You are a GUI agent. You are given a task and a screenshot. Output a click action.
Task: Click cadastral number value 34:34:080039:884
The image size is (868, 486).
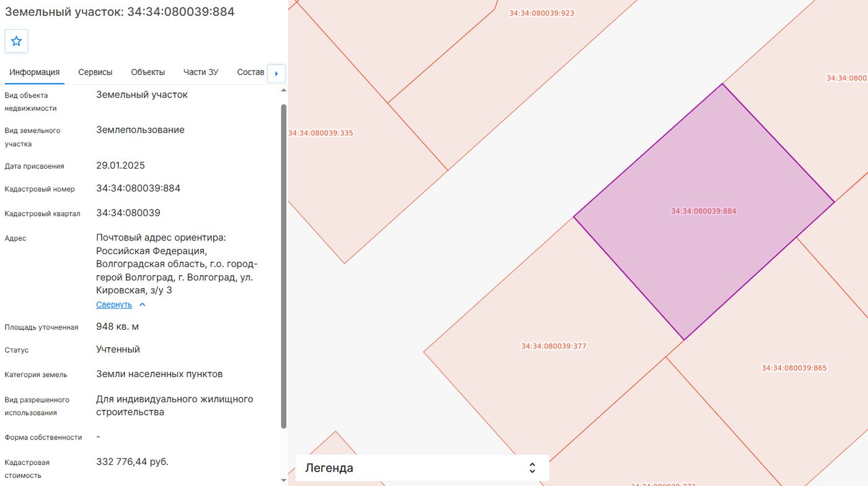[138, 188]
